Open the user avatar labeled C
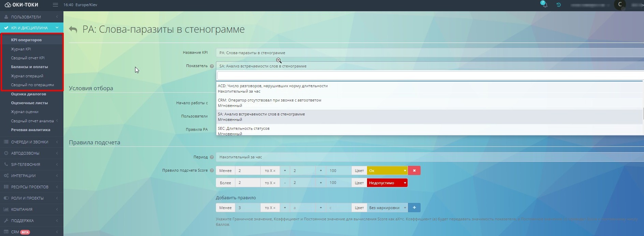Image resolution: width=644 pixels, height=236 pixels. tap(620, 5)
